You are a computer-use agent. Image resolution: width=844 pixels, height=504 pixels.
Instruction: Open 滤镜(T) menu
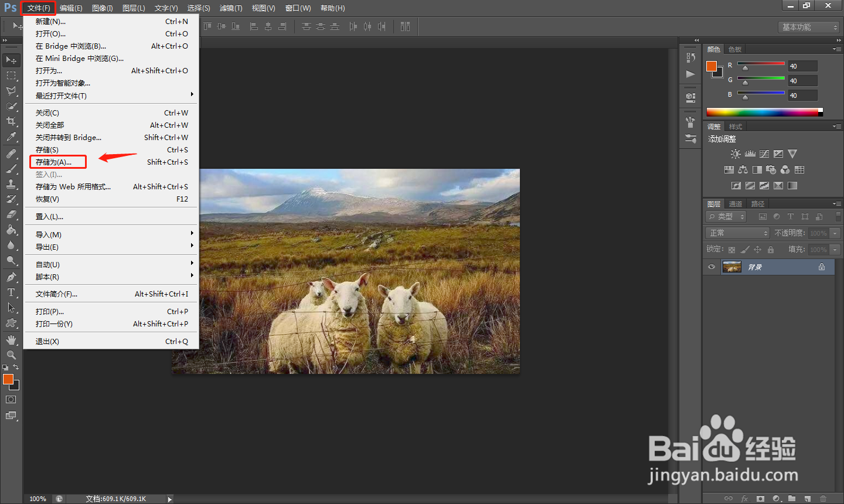click(x=231, y=8)
